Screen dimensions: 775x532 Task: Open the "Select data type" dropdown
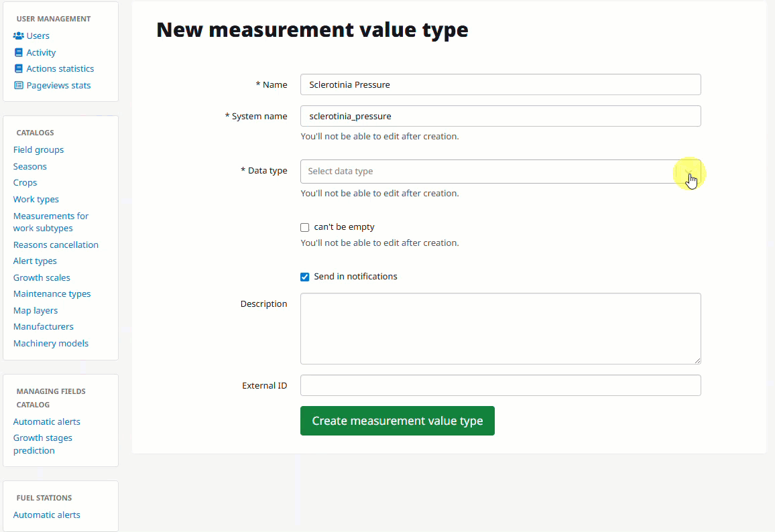(500, 171)
